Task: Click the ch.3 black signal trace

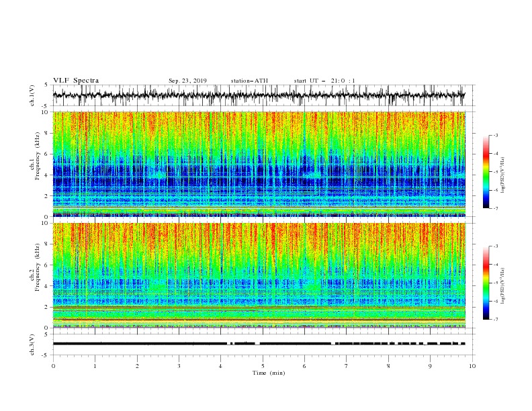Action: pyautogui.click(x=259, y=344)
